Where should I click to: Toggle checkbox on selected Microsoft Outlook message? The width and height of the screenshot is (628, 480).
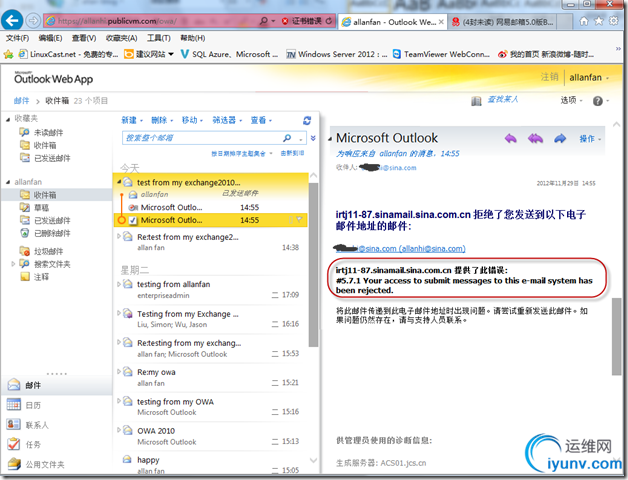[133, 220]
